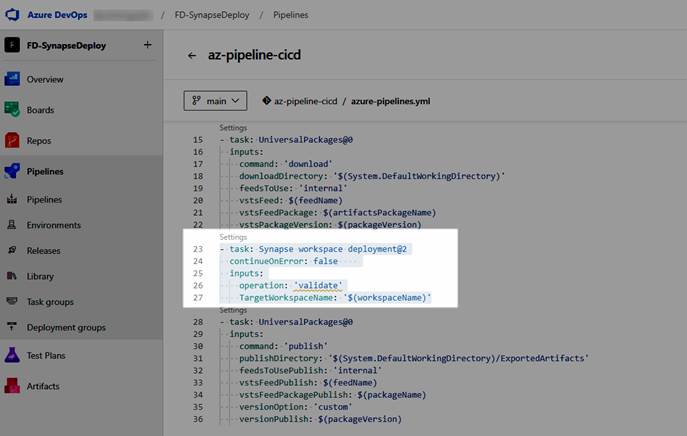Screen dimensions: 687x436
Task: Click line 34 vstsFeedPackagePublish text
Action: [x=333, y=395]
